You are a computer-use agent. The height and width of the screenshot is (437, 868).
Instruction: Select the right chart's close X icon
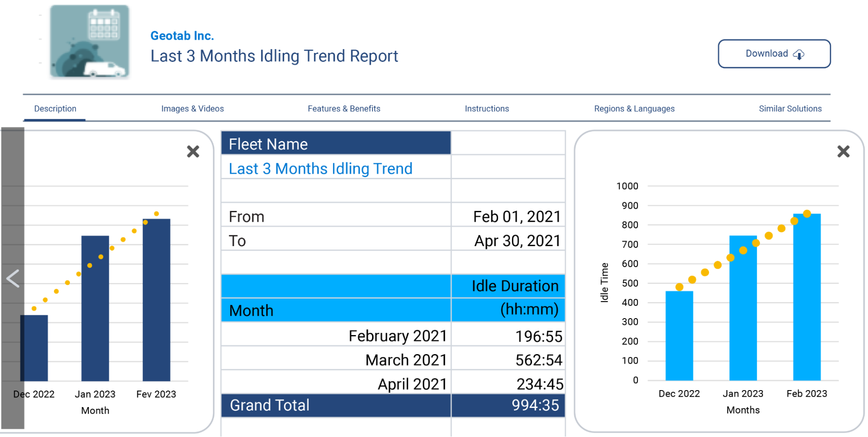point(843,151)
